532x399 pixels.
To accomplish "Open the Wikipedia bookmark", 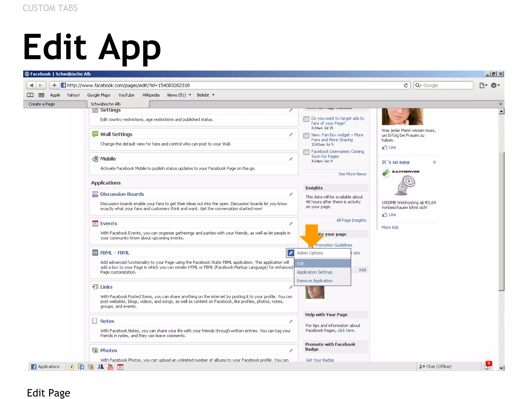I will point(151,95).
